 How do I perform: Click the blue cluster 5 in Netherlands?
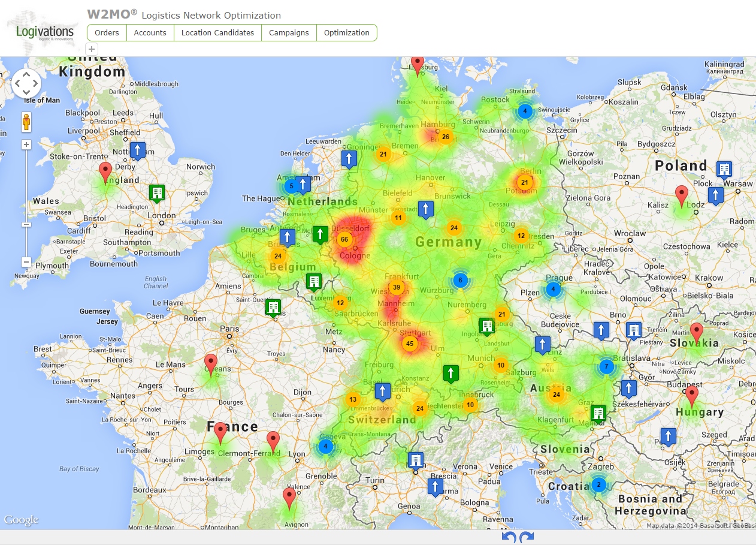292,185
